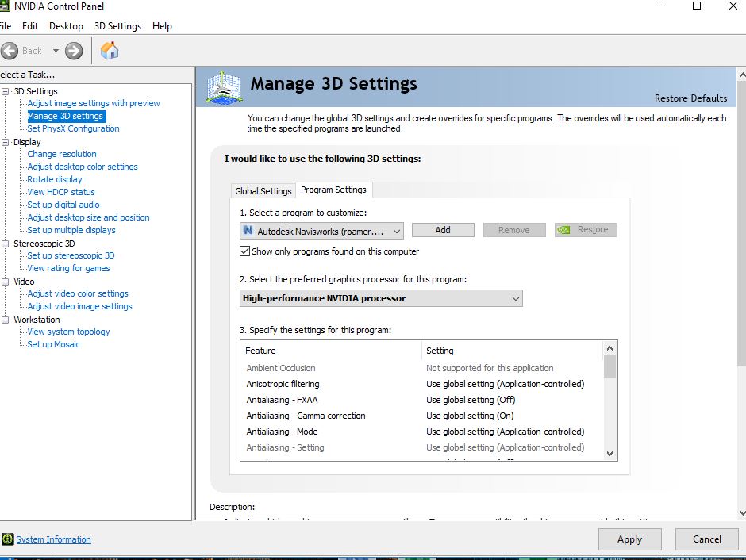
Task: Switch to the Global Settings tab
Action: click(x=263, y=191)
